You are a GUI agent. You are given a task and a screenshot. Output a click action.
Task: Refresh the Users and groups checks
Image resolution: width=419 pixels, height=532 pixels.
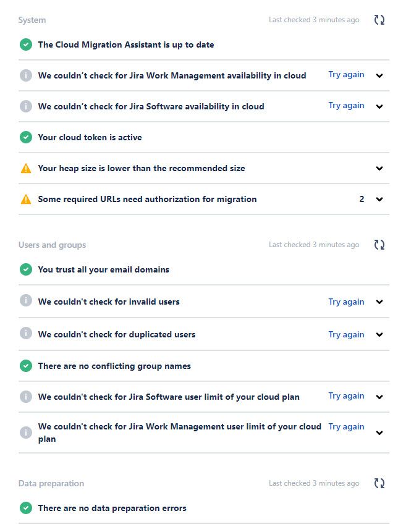pyautogui.click(x=379, y=245)
